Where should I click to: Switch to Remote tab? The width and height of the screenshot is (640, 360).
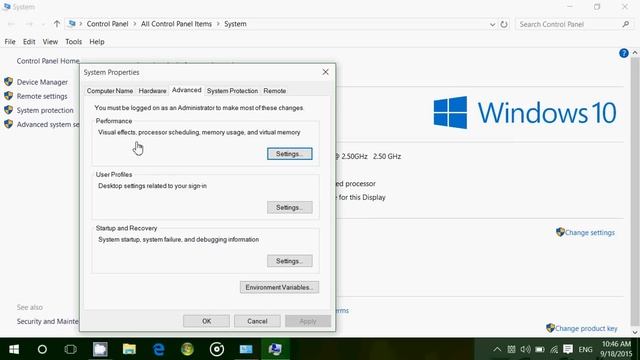275,91
